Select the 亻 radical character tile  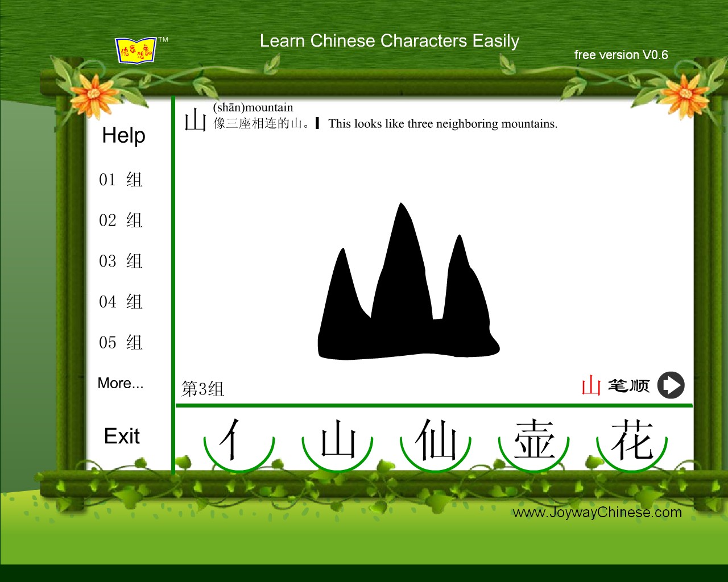[x=239, y=442]
